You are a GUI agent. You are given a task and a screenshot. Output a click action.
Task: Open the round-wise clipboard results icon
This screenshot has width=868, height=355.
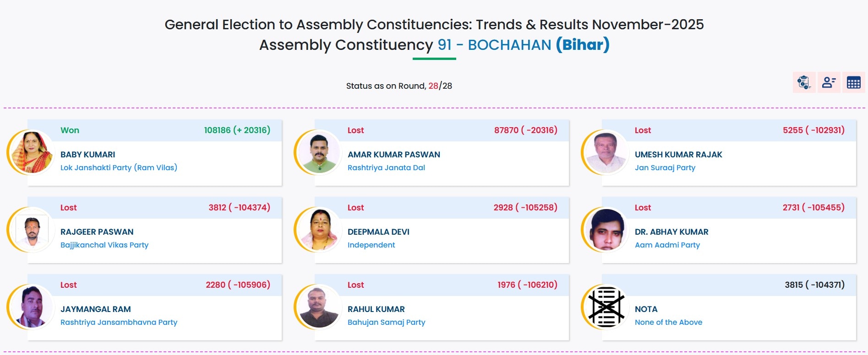pyautogui.click(x=804, y=82)
